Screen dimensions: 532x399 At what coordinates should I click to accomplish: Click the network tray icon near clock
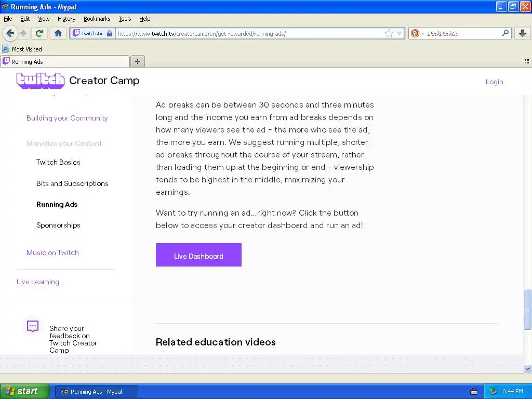point(493,391)
